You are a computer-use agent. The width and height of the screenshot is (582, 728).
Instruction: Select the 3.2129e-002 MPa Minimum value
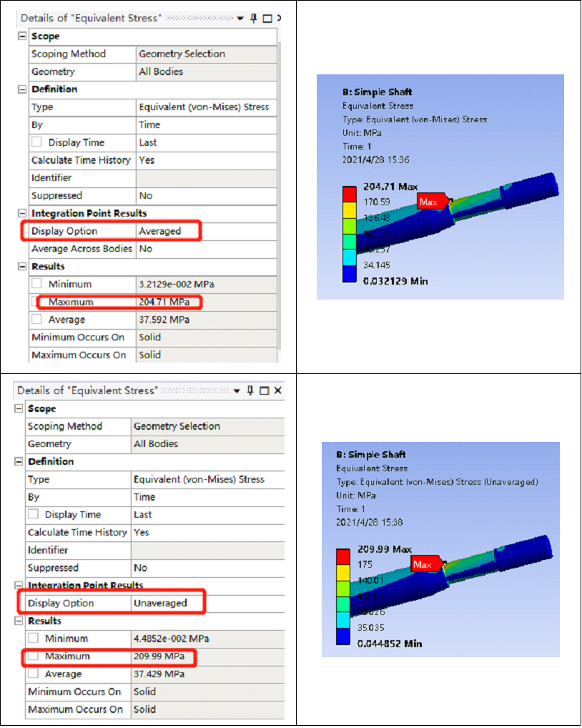pos(206,284)
